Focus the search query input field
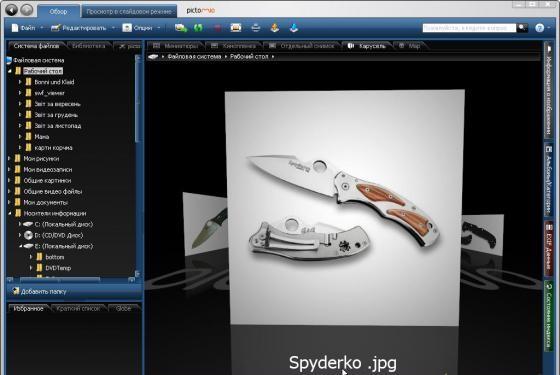This screenshot has height=375, width=560. (x=469, y=28)
